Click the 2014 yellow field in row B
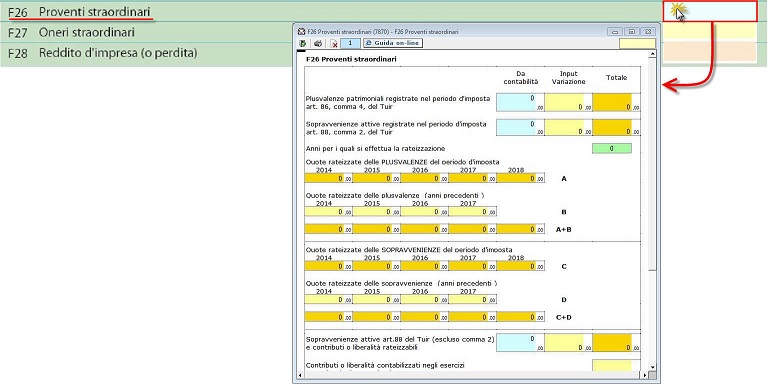Image resolution: width=768 pixels, height=384 pixels. pyautogui.click(x=328, y=212)
